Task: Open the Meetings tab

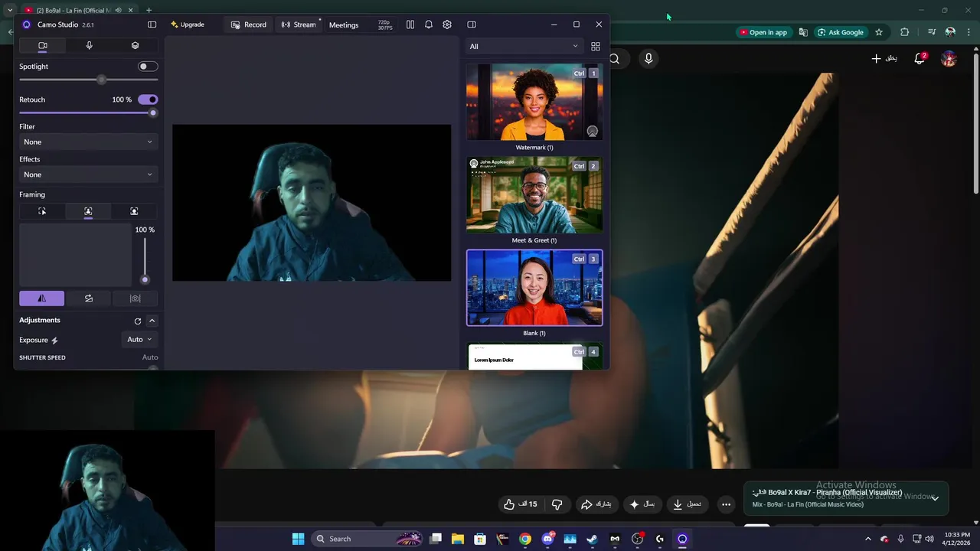Action: (x=344, y=24)
